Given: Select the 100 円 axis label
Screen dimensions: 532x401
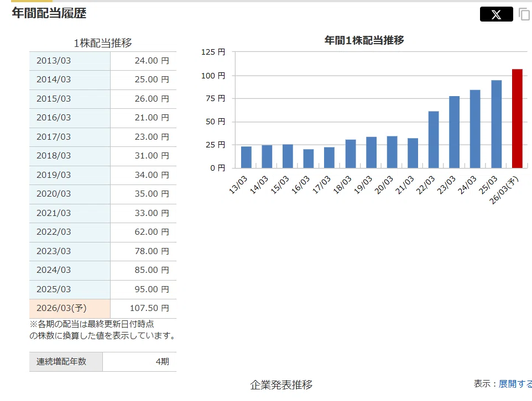Looking at the screenshot, I should pyautogui.click(x=213, y=76).
